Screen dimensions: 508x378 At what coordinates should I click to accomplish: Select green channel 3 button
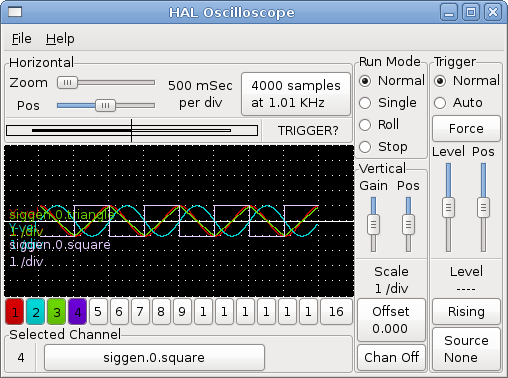pos(57,312)
